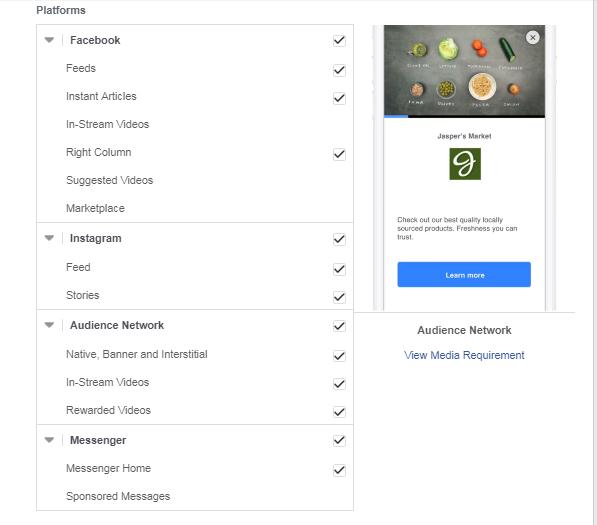Uncheck the Facebook platform checkbox

click(339, 40)
